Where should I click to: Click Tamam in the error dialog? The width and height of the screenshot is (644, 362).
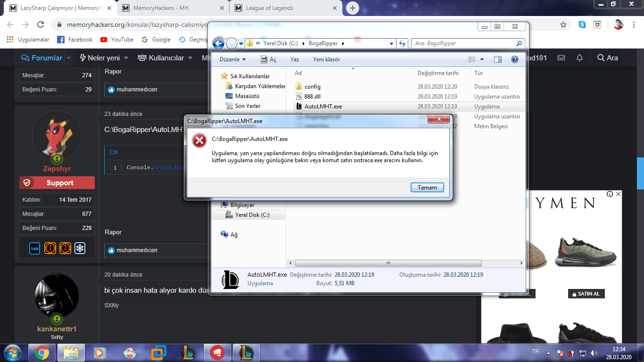(x=427, y=188)
